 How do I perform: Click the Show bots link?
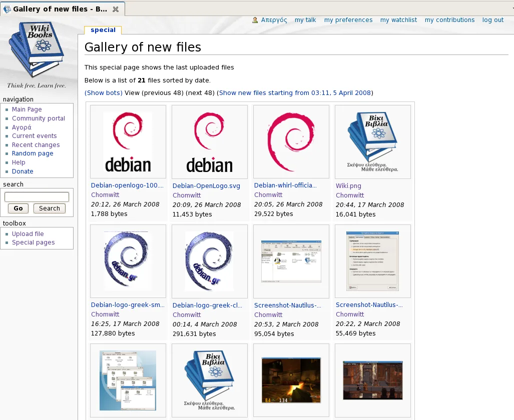[104, 92]
